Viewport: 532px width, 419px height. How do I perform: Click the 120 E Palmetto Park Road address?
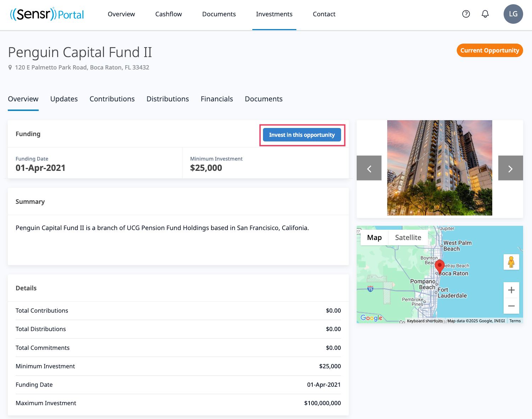82,67
